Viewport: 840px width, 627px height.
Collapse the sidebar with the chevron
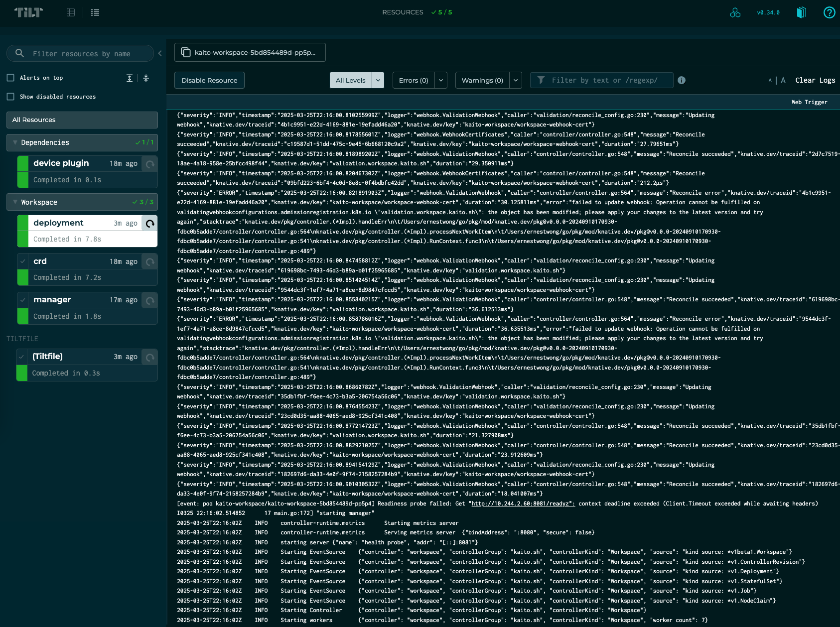tap(160, 53)
